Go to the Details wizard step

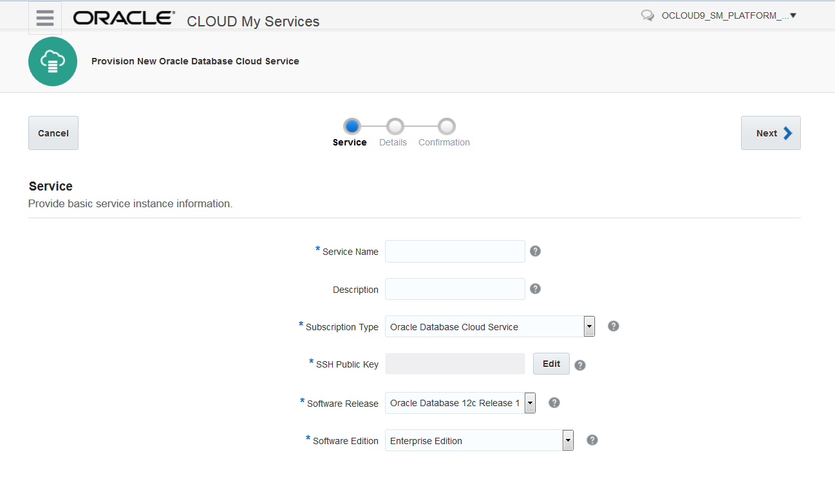click(395, 126)
